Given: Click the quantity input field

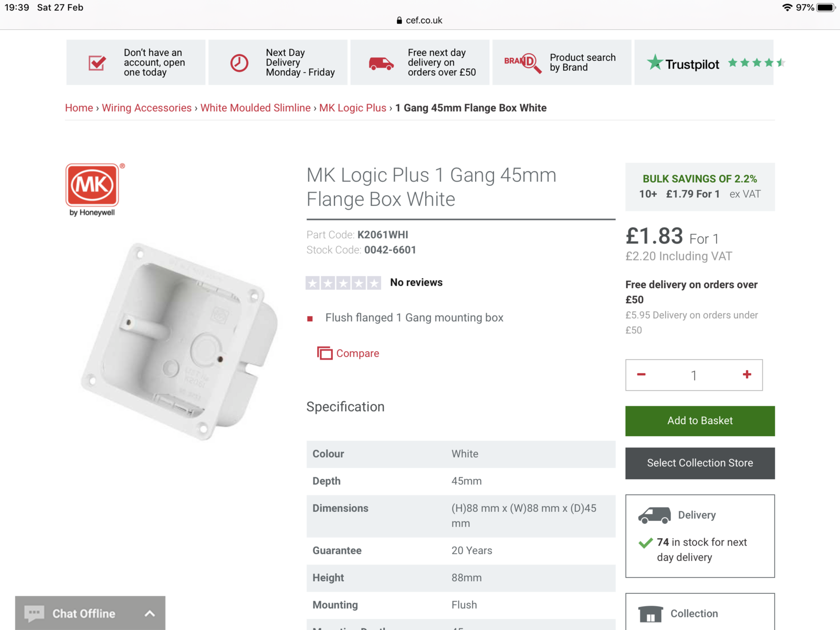Looking at the screenshot, I should (x=694, y=375).
